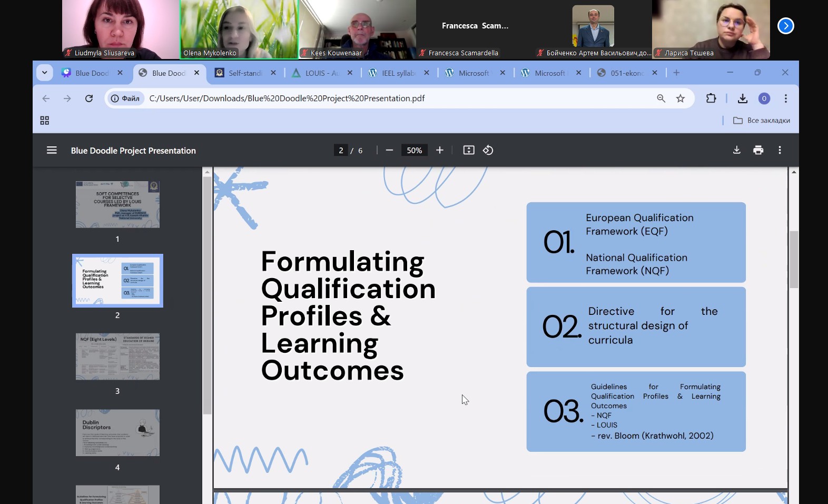Open Chrome three-dot menu
This screenshot has height=504, width=828.
point(786,98)
